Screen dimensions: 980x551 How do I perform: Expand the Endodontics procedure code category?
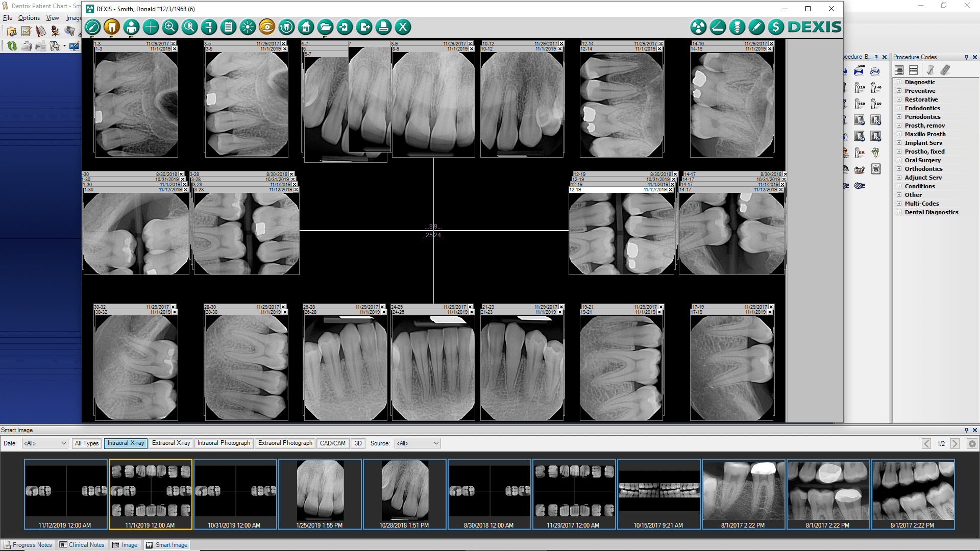point(899,108)
